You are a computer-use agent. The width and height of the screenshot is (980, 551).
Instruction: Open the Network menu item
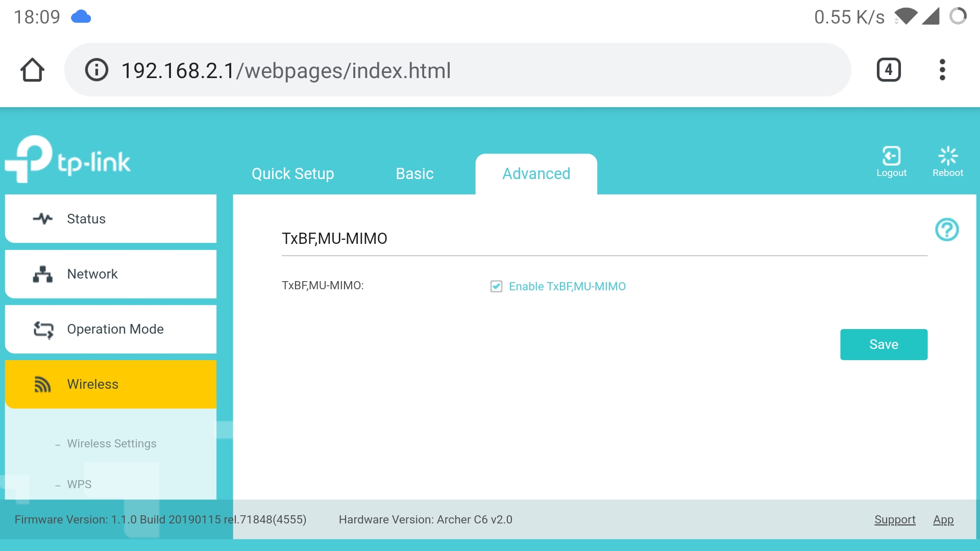(111, 274)
